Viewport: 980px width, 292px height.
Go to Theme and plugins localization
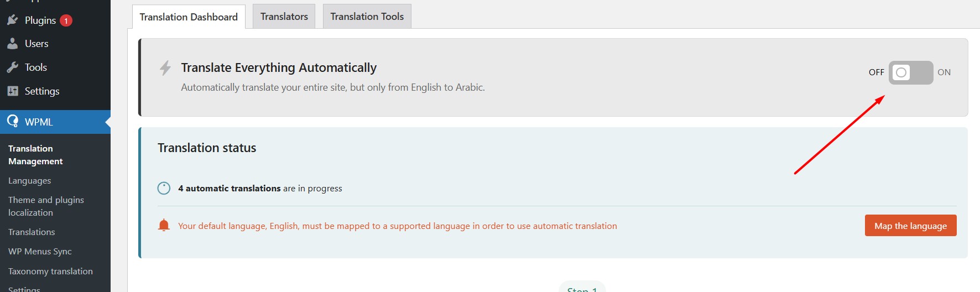pos(46,206)
